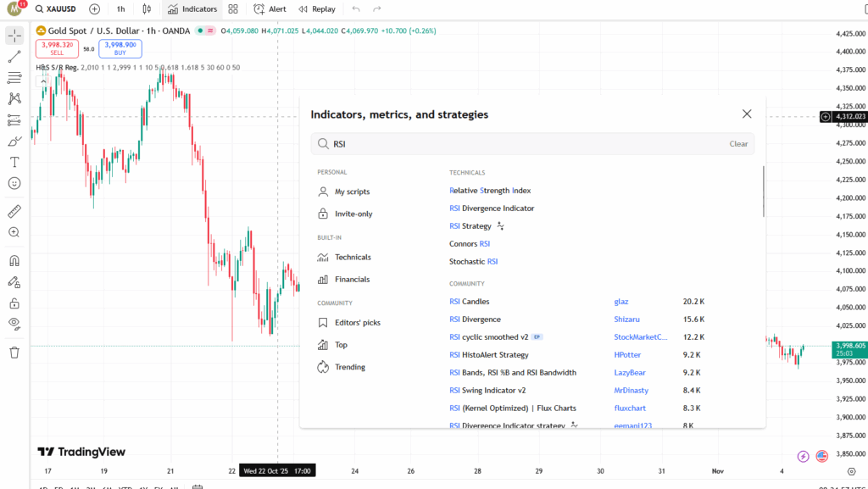Collapse the indicator legend chevron

(x=44, y=81)
